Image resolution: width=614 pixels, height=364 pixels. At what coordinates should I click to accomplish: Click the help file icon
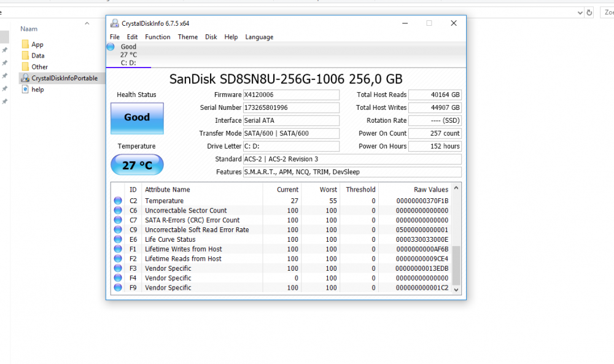(x=25, y=89)
